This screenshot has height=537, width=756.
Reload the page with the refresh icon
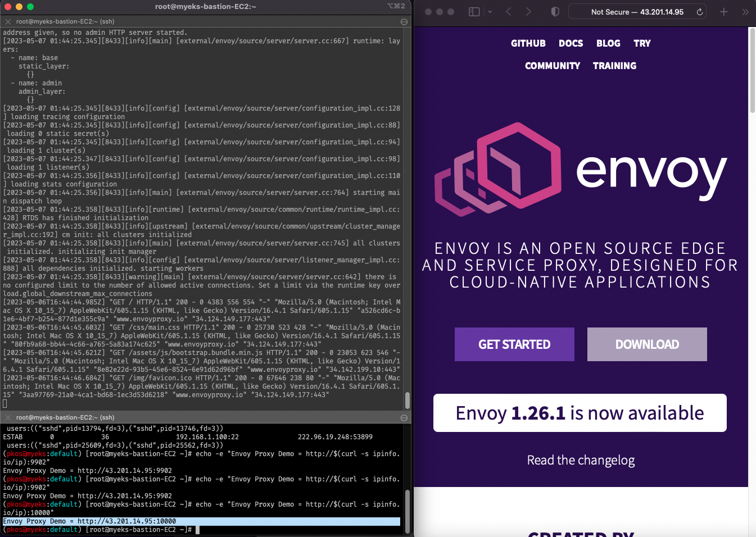[x=700, y=12]
